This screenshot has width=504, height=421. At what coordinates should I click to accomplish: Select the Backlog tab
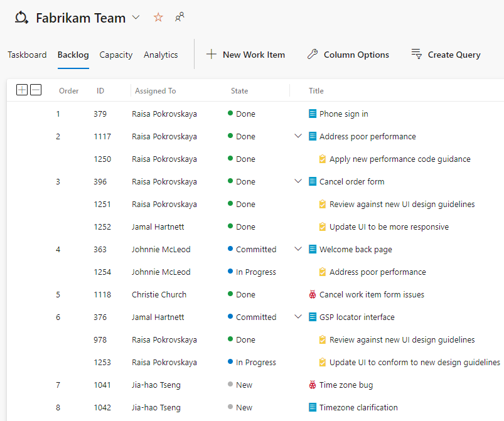click(x=73, y=55)
